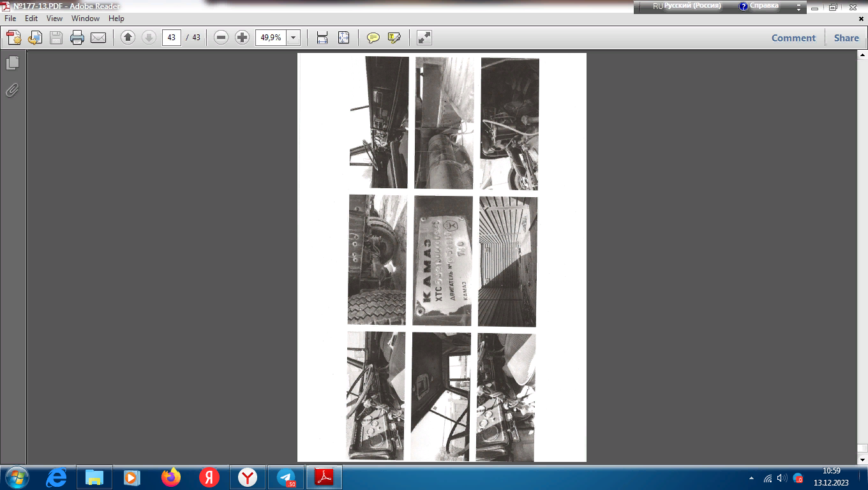Zoom in with the plus button

(242, 38)
